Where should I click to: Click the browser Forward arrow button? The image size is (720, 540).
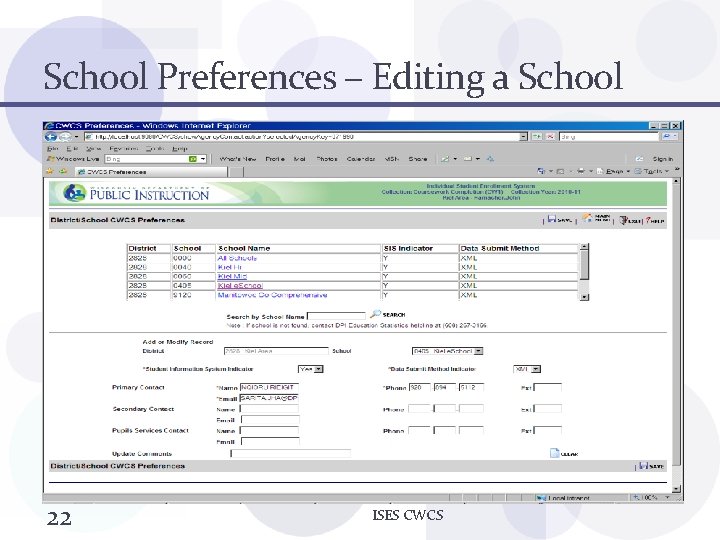(x=65, y=137)
